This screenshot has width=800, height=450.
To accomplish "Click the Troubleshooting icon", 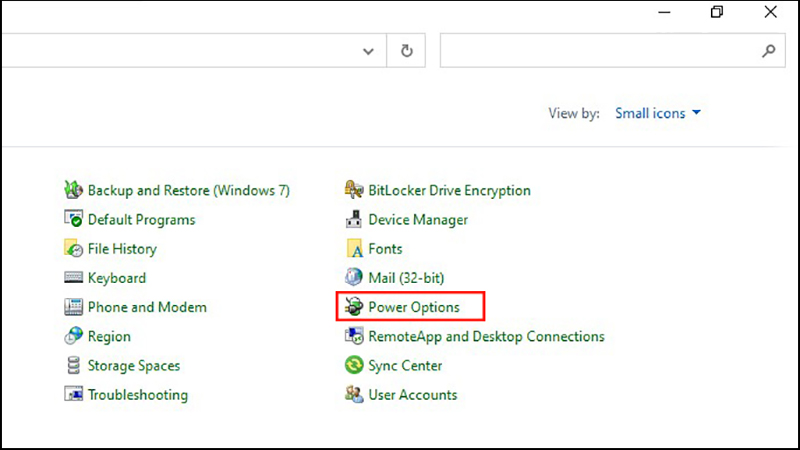I will (73, 394).
